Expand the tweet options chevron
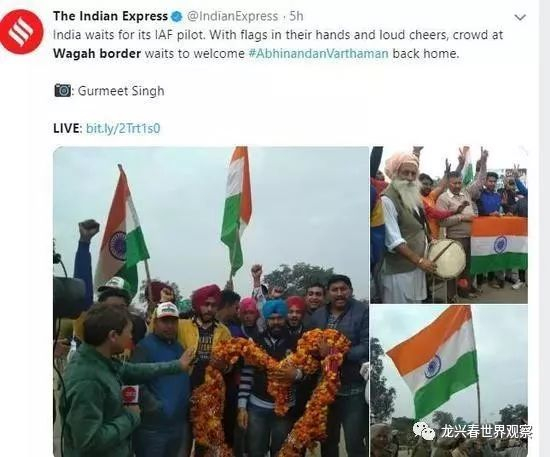Screen dimensions: 550x457 tap(520, 17)
